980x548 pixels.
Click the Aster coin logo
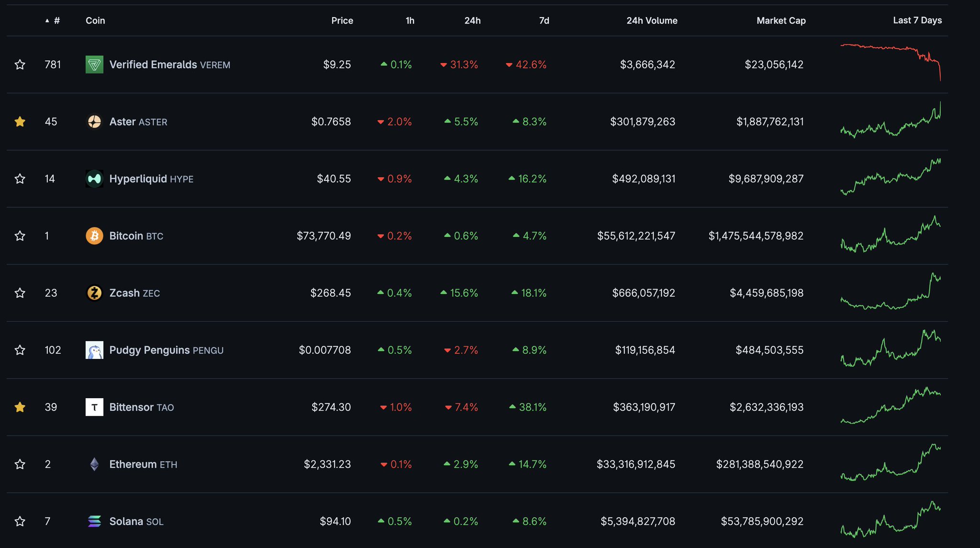pos(94,122)
